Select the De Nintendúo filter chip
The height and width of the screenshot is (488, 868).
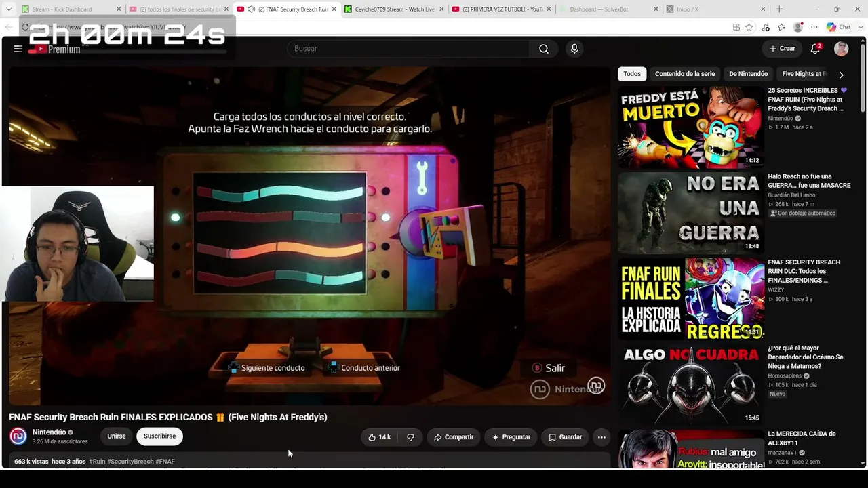[749, 74]
